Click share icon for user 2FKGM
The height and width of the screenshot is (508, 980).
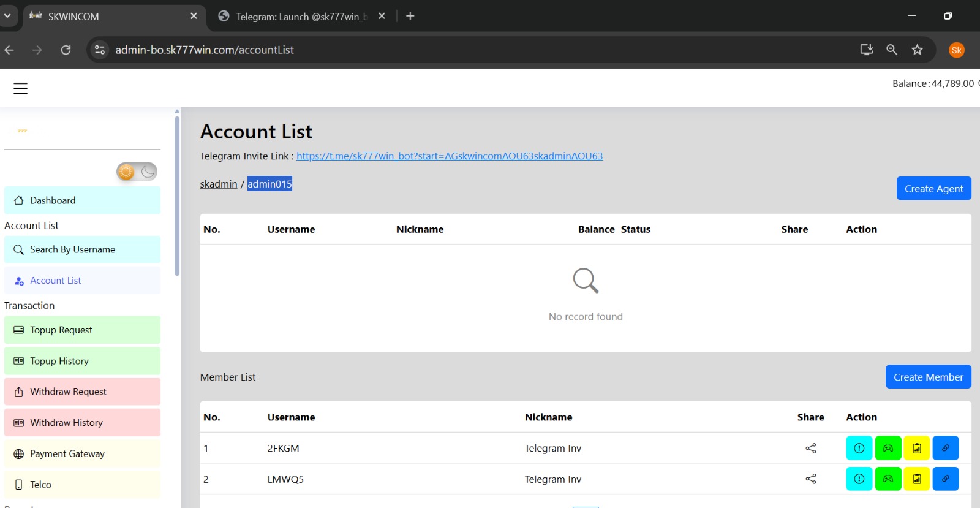coord(810,449)
